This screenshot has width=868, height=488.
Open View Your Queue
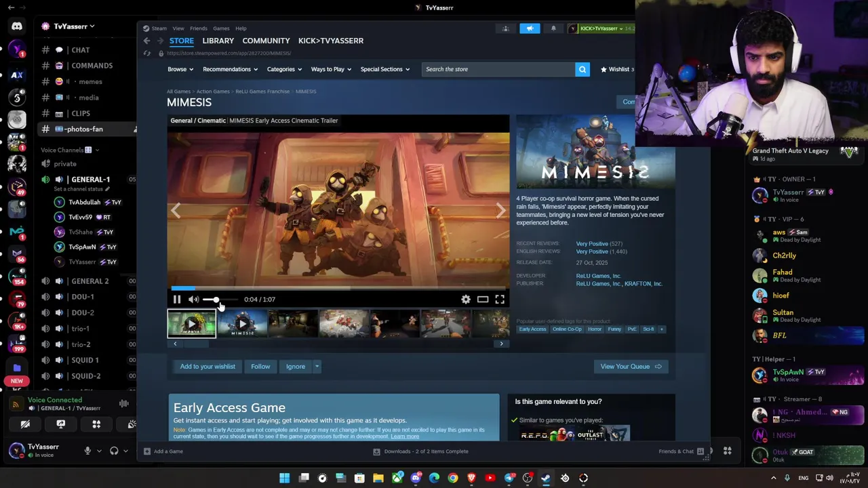[631, 367]
